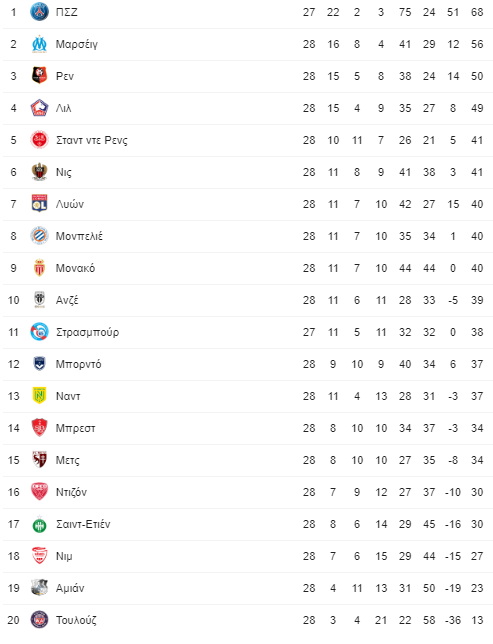Viewport: 493px width, 644px height.
Task: Open the Σταντ ντε Ρενς team link
Action: 92,140
